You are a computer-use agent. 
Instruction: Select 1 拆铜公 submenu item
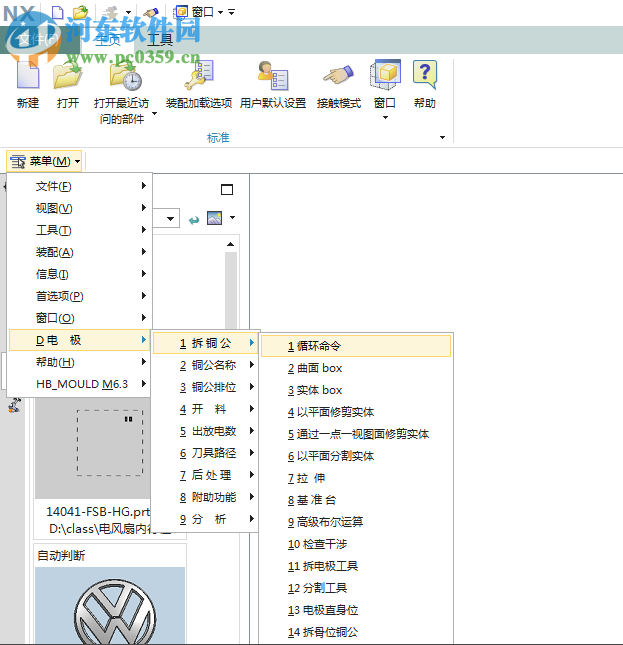coord(206,343)
